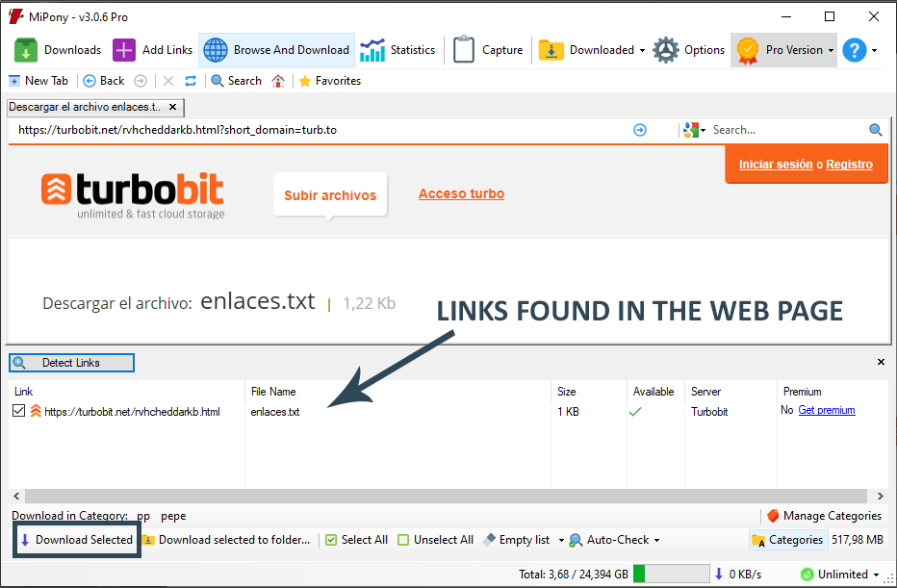Image resolution: width=897 pixels, height=588 pixels.
Task: Click the browser refresh icon
Action: (191, 81)
